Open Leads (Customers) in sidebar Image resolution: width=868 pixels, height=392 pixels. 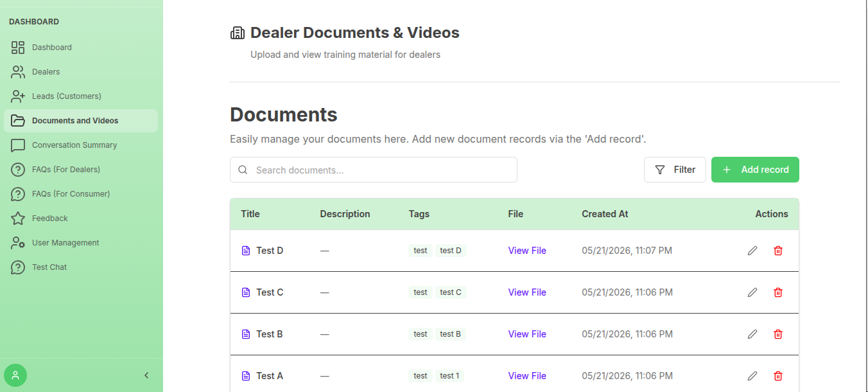pyautogui.click(x=81, y=96)
